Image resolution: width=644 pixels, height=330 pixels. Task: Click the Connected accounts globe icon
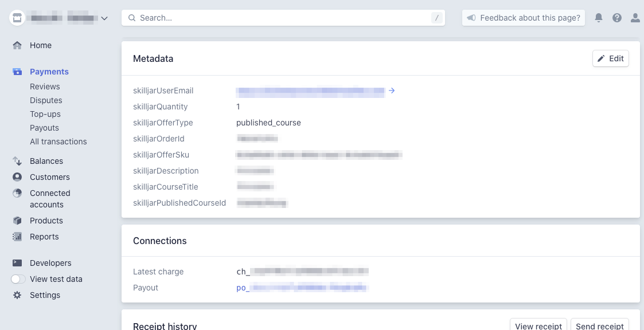tap(17, 193)
